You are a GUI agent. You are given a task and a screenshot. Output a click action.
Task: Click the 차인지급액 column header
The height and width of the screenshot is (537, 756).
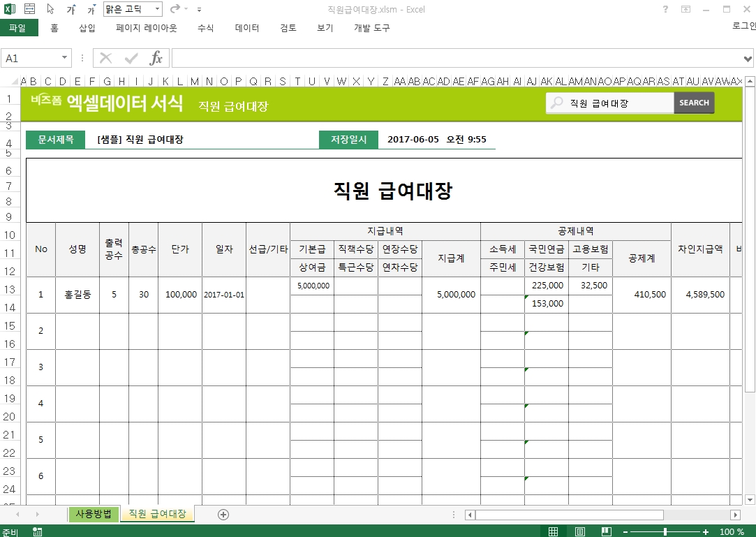tap(701, 249)
